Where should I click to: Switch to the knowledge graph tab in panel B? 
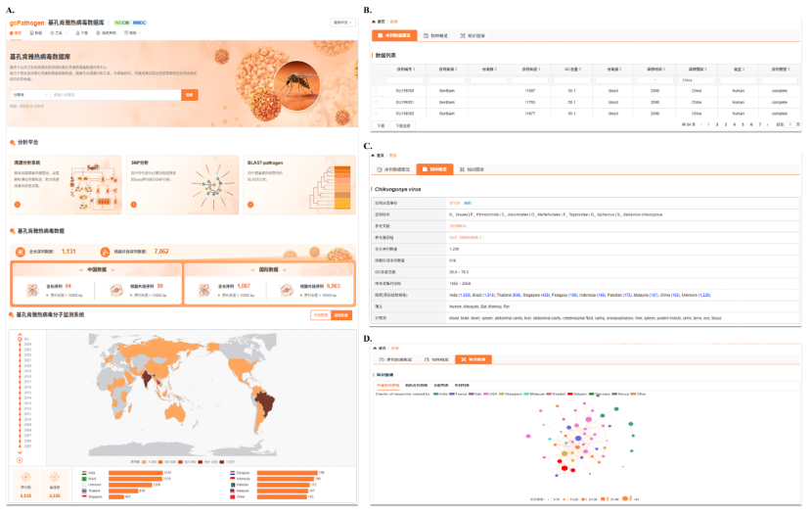coord(476,35)
